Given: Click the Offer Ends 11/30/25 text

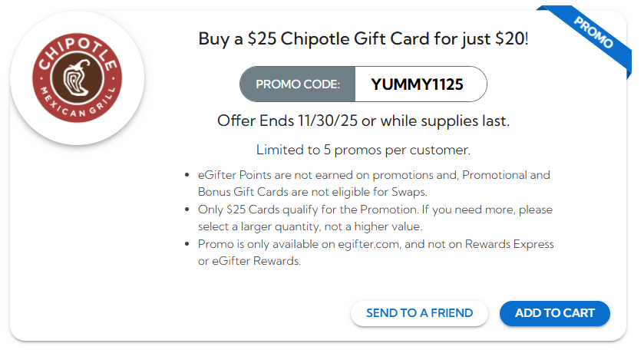Looking at the screenshot, I should [363, 121].
